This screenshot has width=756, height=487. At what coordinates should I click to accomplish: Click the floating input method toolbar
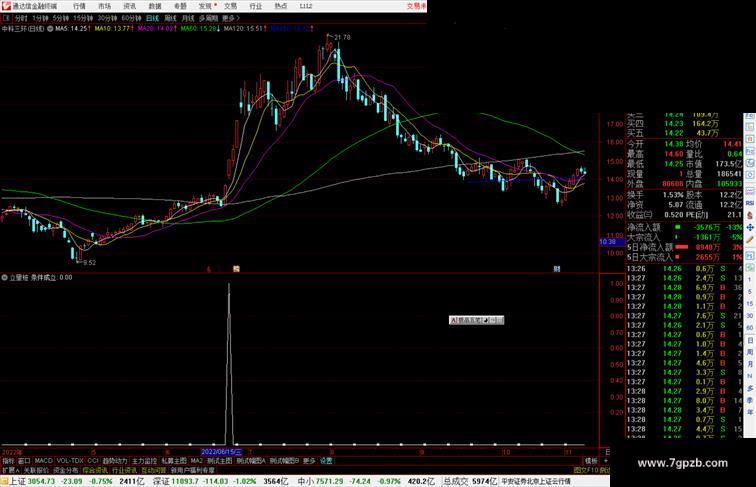[x=476, y=320]
